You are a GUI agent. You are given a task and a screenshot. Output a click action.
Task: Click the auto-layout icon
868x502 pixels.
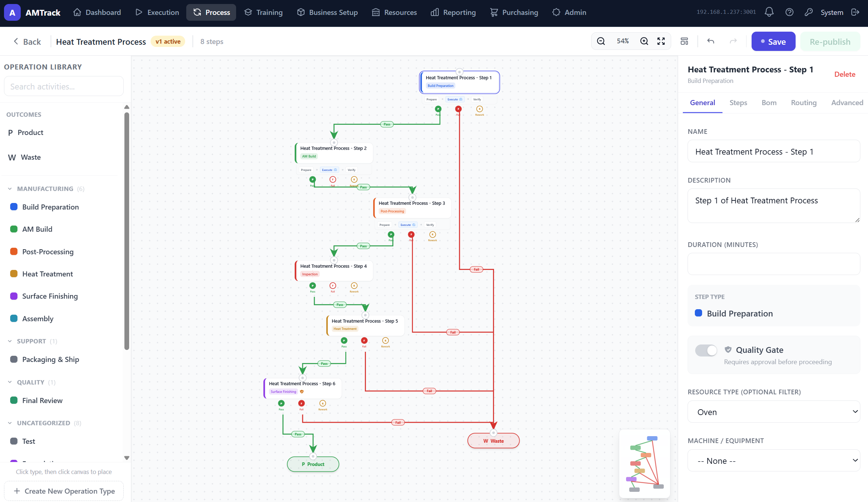tap(684, 41)
